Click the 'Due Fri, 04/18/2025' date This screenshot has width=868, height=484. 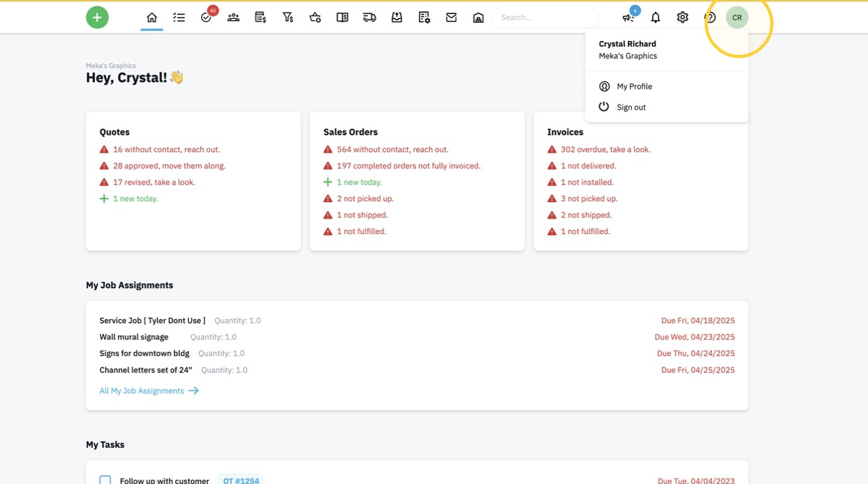point(698,321)
